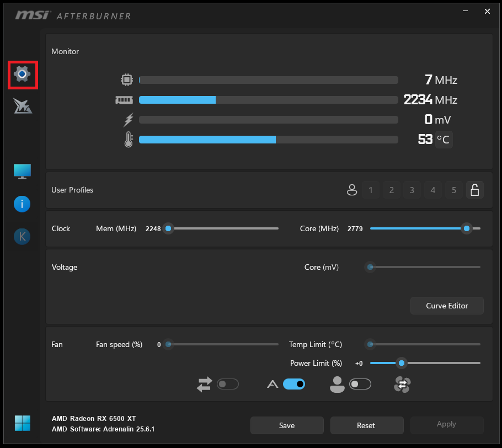This screenshot has height=448, width=502.
Task: Click the 'AMD Radeon RX 6500 XT' label
Action: coord(94,419)
